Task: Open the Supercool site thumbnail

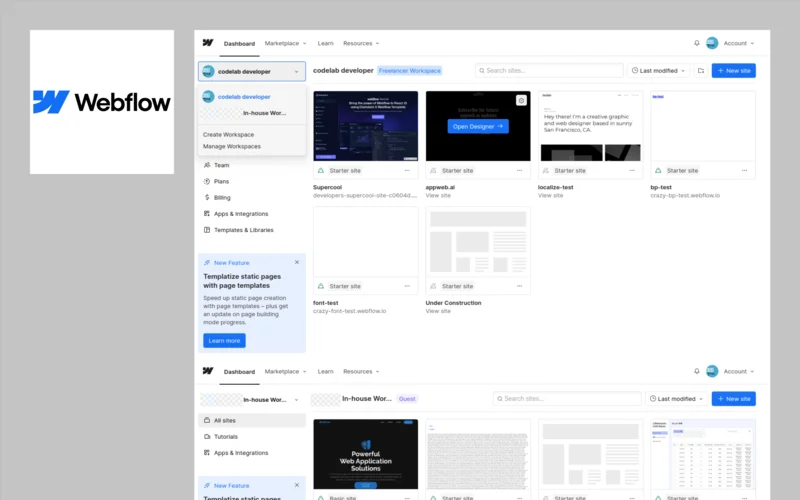Action: 366,126
